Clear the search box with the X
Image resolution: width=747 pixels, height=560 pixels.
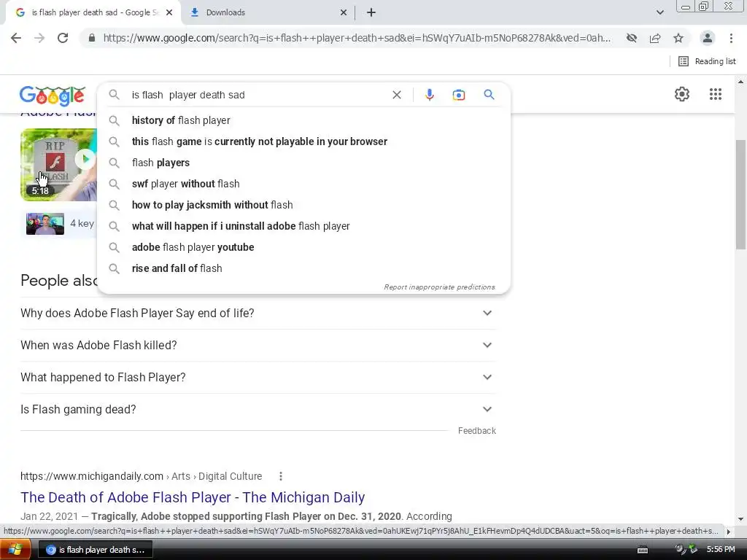point(396,95)
